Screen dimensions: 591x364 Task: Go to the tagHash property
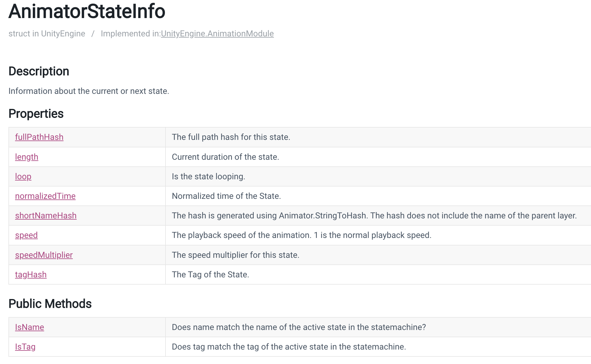(x=31, y=275)
